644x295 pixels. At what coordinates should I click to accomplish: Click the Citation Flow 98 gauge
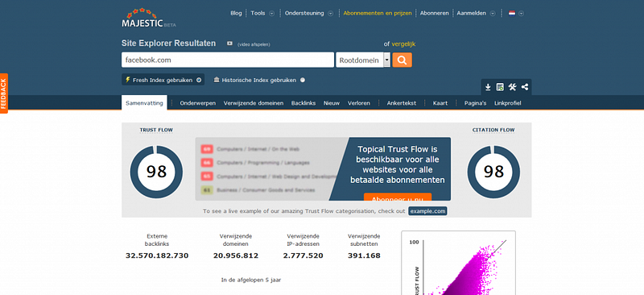[493, 172]
